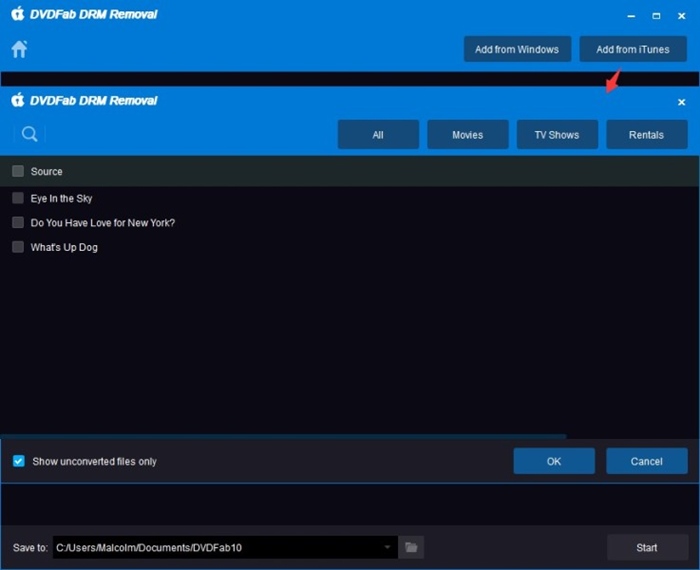Click Add from iTunes button
The width and height of the screenshot is (700, 570).
[x=633, y=49]
